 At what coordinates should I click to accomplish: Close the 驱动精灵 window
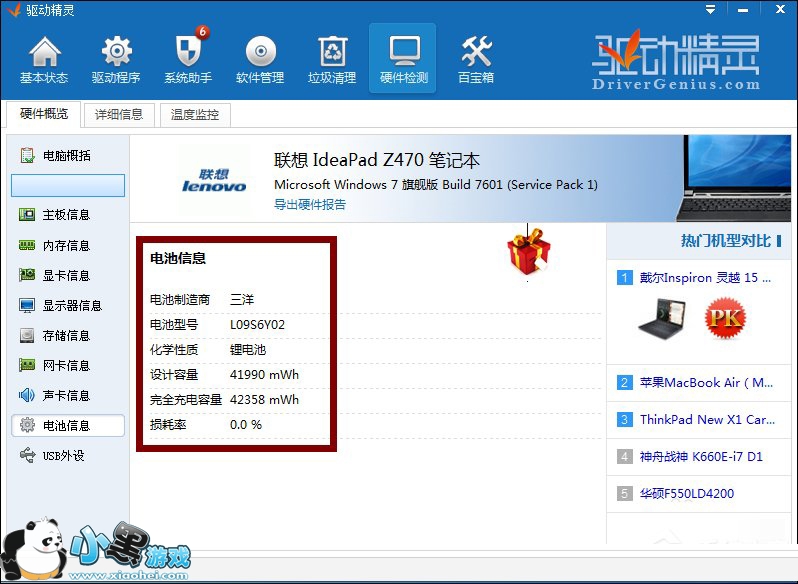[x=780, y=9]
